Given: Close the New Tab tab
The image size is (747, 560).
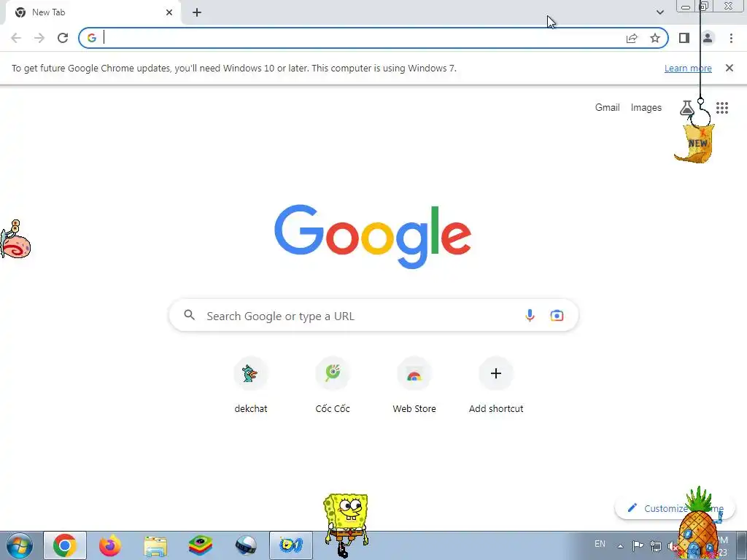Looking at the screenshot, I should point(169,12).
